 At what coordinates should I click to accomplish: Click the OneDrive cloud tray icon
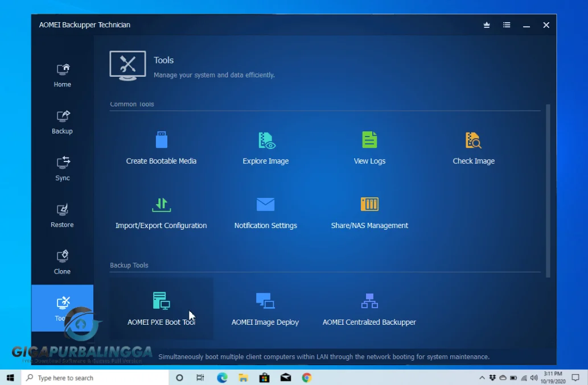[503, 378]
